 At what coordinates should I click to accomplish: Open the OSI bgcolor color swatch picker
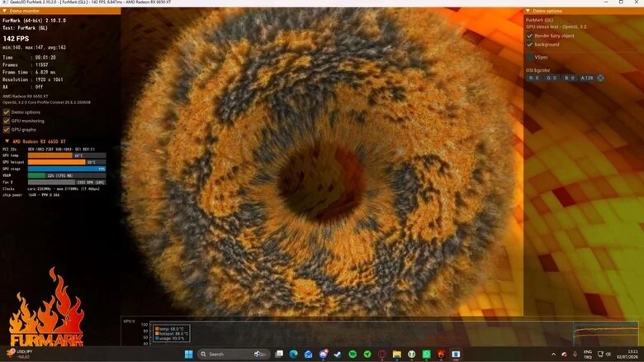click(x=600, y=78)
